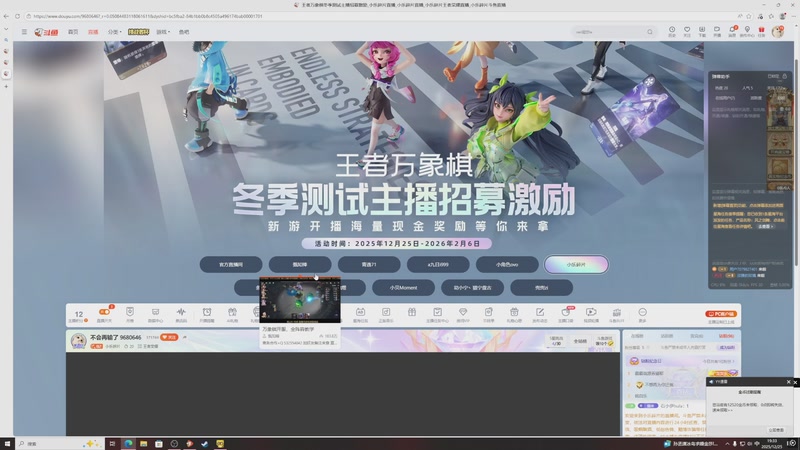Click the pie chart icon marked NEW
The width and height of the screenshot is (800, 450).
click(565, 314)
